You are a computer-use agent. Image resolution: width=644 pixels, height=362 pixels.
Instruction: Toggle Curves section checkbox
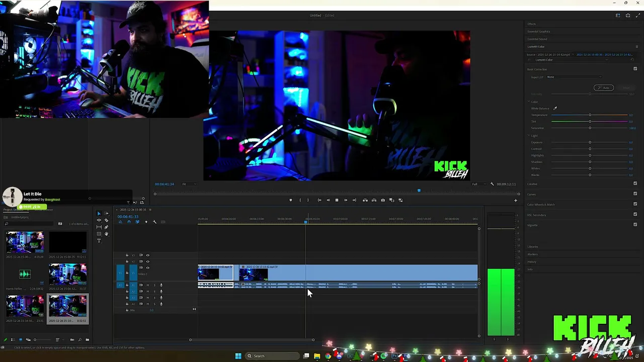point(635,194)
